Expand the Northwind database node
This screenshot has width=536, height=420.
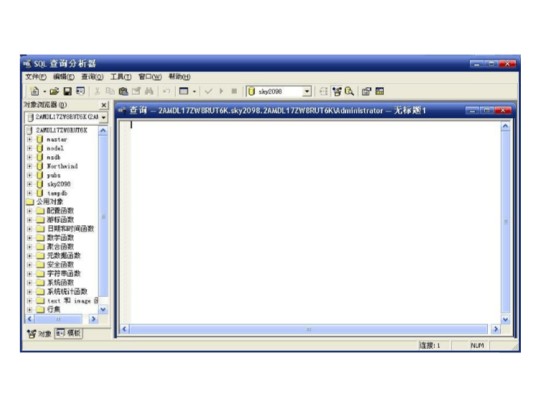point(29,166)
